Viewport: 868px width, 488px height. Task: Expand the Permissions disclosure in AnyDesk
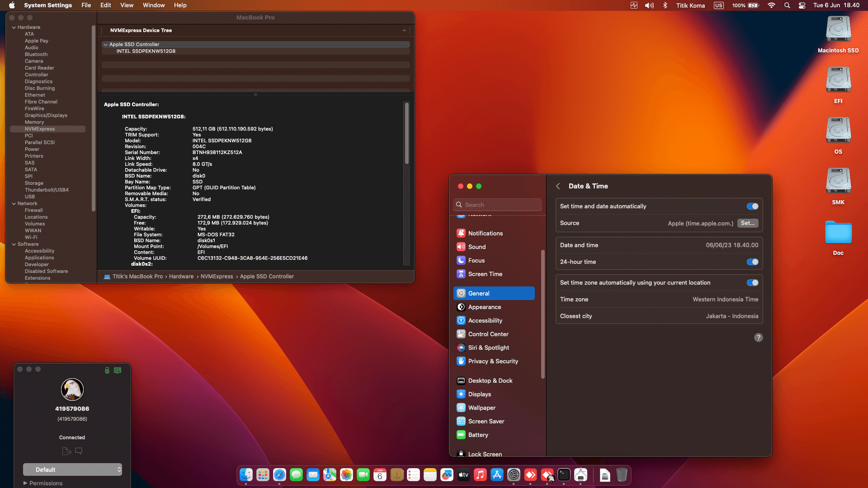coord(25,483)
